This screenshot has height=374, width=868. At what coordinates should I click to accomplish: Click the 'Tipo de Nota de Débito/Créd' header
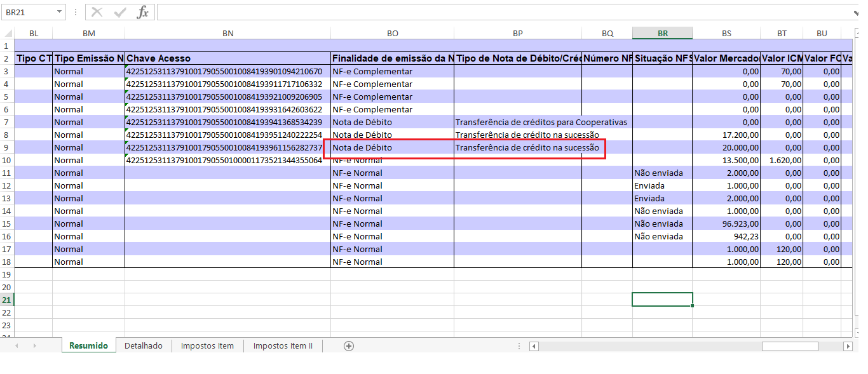517,58
